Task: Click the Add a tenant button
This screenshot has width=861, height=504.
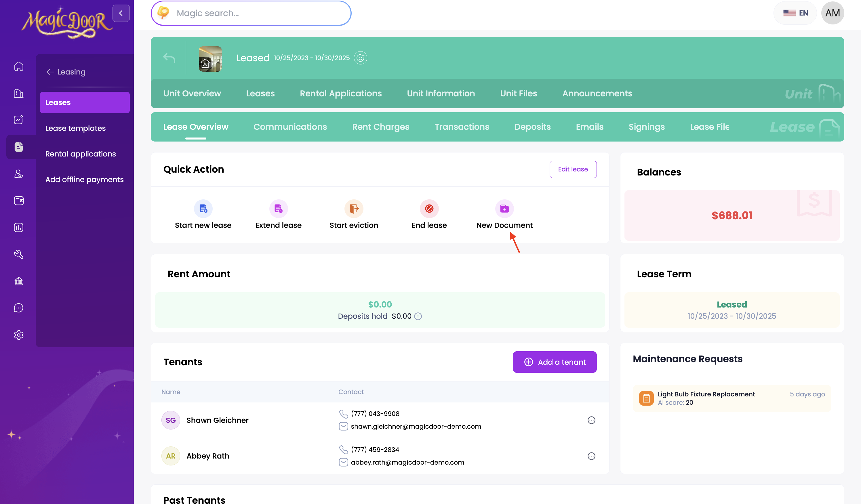Action: pyautogui.click(x=554, y=362)
